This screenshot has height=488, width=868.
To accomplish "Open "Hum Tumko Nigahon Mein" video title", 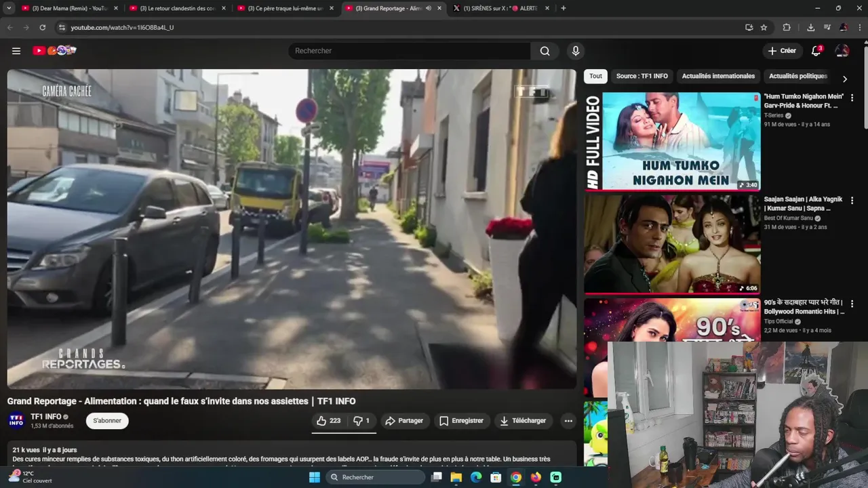I will pyautogui.click(x=804, y=101).
